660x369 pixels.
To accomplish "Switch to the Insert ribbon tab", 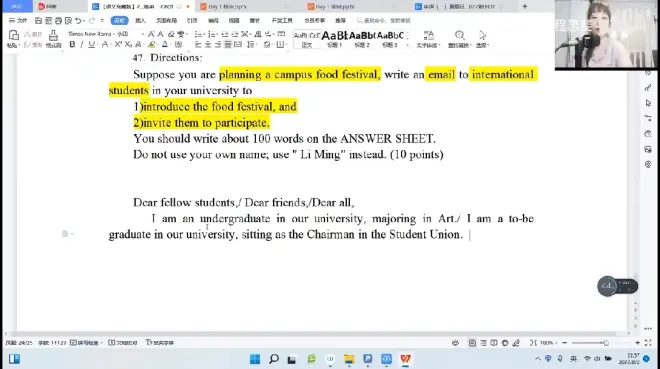I will [140, 21].
